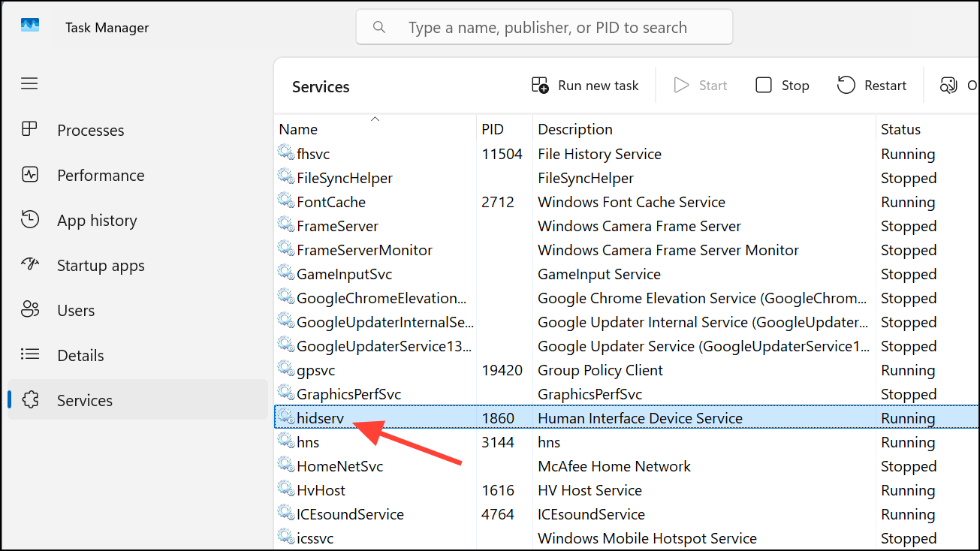Click Run new task
Viewport: 980px width, 551px height.
tap(586, 85)
